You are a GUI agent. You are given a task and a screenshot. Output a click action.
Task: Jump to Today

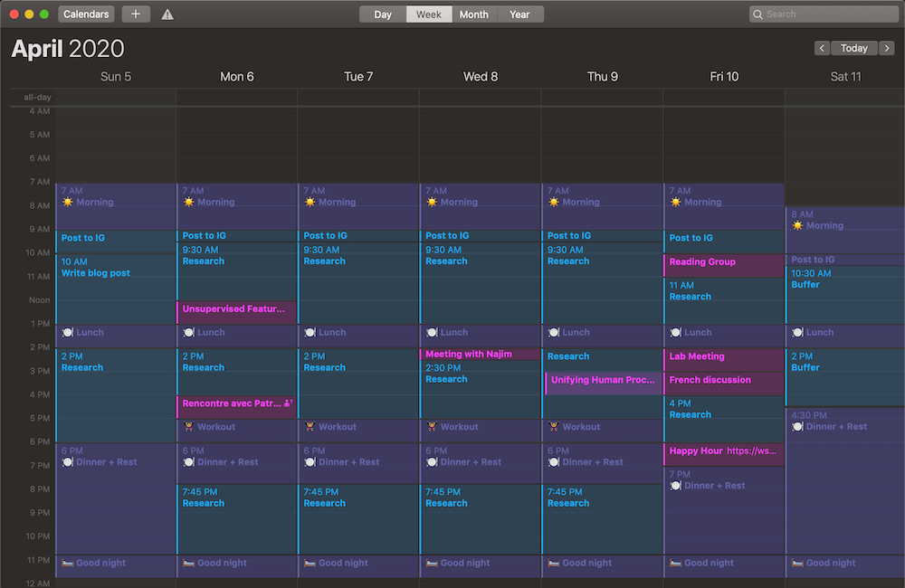tap(854, 48)
